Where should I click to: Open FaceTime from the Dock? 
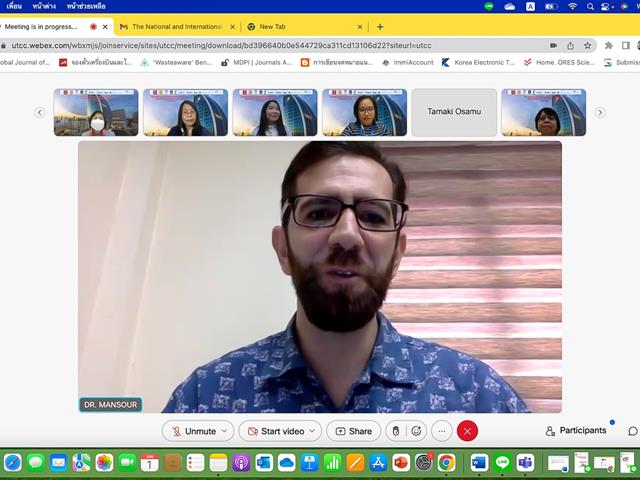click(127, 463)
